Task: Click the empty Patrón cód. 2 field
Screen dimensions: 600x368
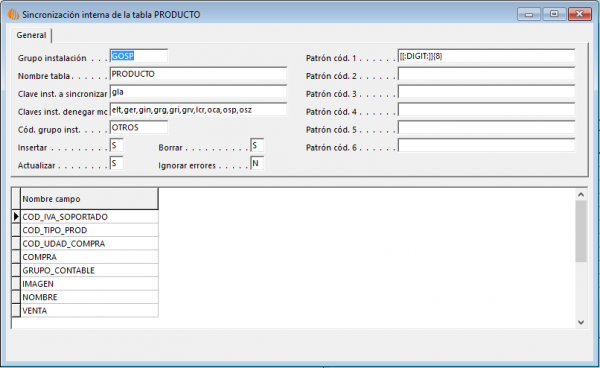Action: [x=486, y=74]
